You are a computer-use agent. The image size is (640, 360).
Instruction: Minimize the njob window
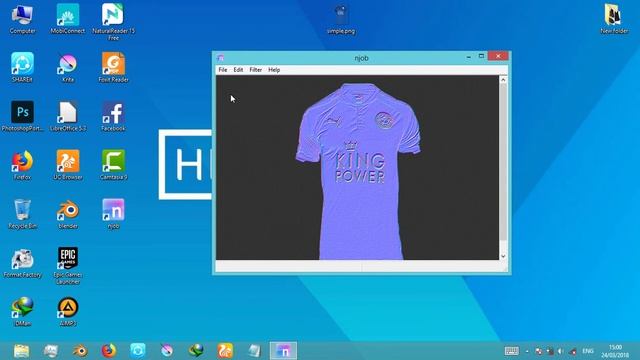(469, 57)
